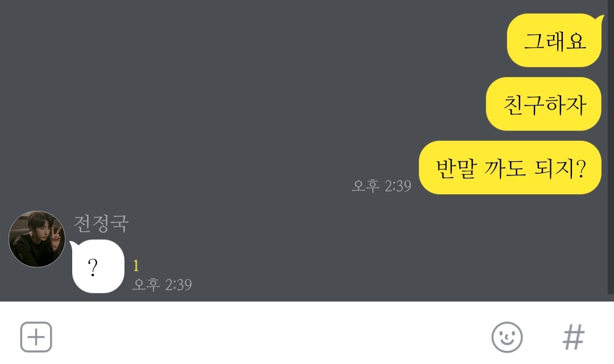Click the pointed tail of the white reply bubble

[x=73, y=244]
